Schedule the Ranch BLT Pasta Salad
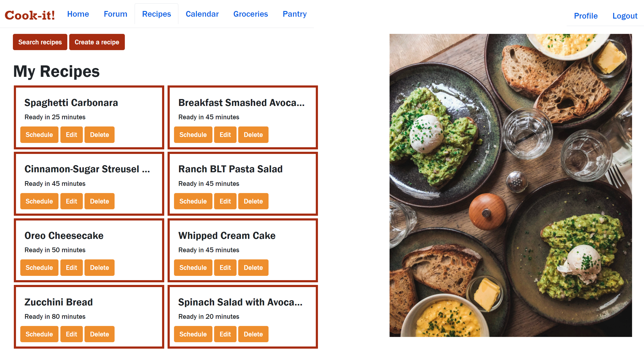This screenshot has height=362, width=644. [193, 201]
